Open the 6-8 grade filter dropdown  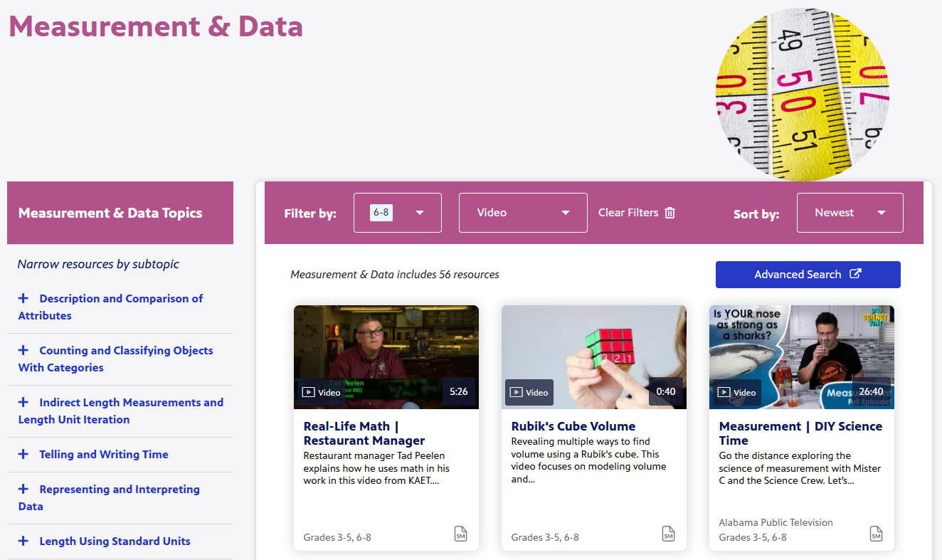pyautogui.click(x=398, y=213)
